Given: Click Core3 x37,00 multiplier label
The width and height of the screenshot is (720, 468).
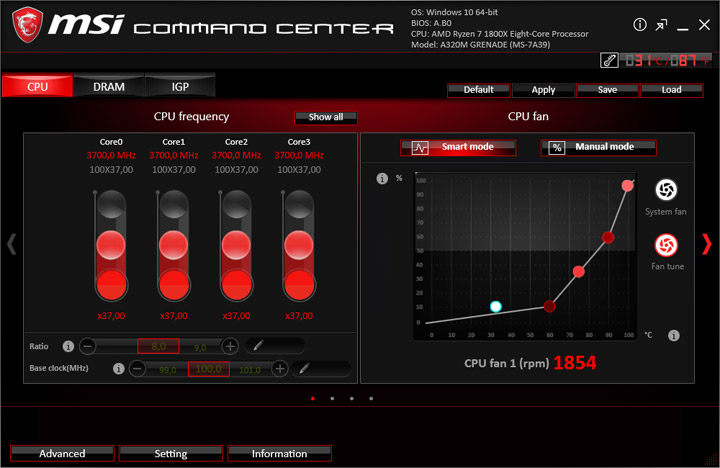Looking at the screenshot, I should 299,316.
